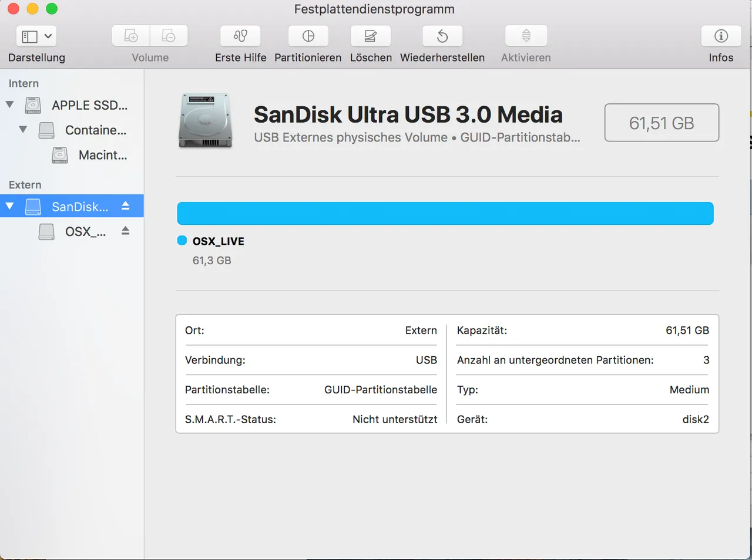752x560 pixels.
Task: Close the Disk Utility window
Action: click(14, 9)
